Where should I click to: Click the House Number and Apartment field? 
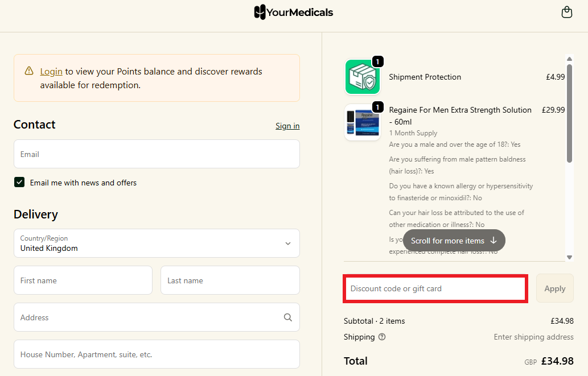157,354
